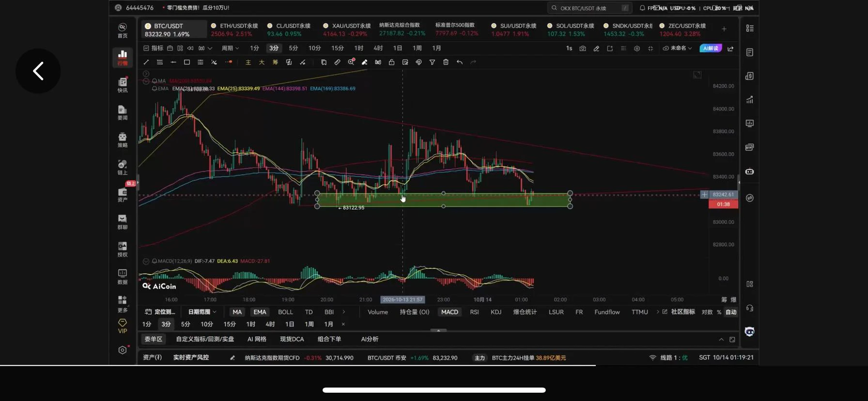Open the AI 网格 tab

pyautogui.click(x=257, y=339)
